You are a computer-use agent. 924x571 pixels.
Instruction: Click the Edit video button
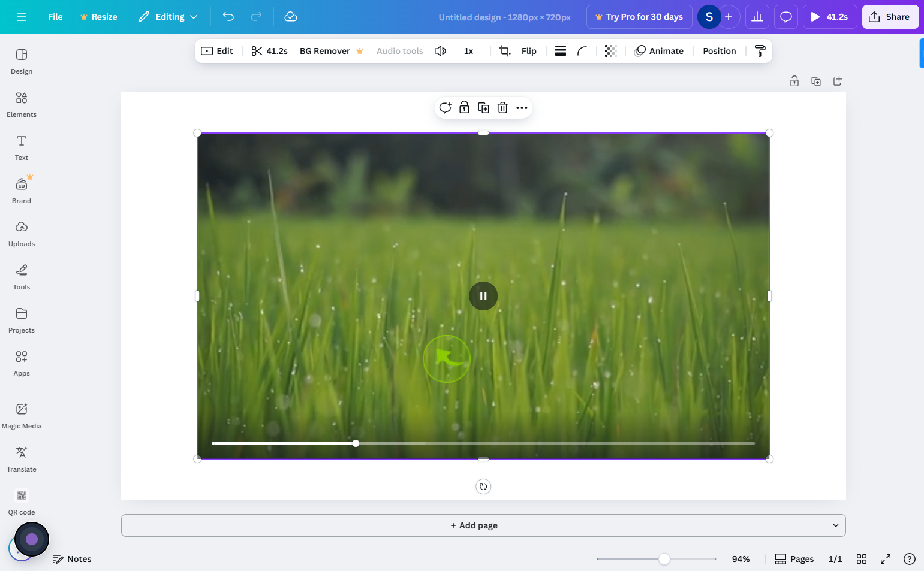[x=217, y=51]
